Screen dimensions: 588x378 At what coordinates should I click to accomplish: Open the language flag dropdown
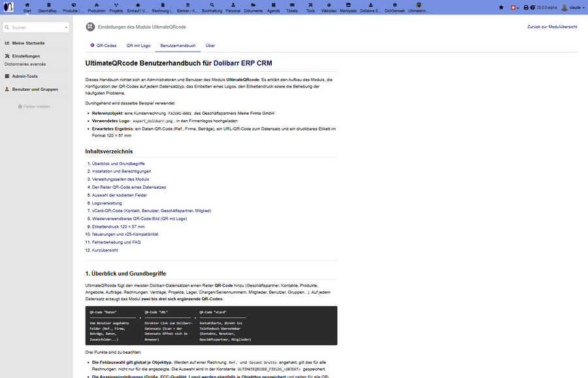coord(515,7)
